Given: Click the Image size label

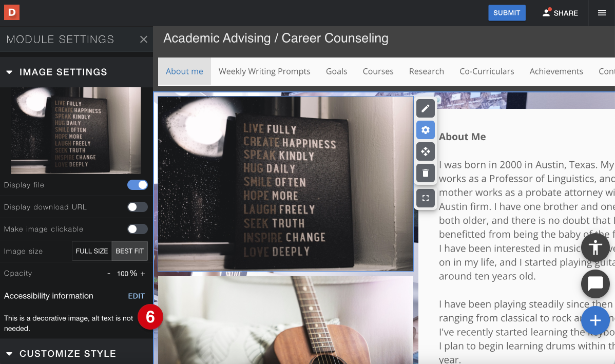Looking at the screenshot, I should coord(23,252).
